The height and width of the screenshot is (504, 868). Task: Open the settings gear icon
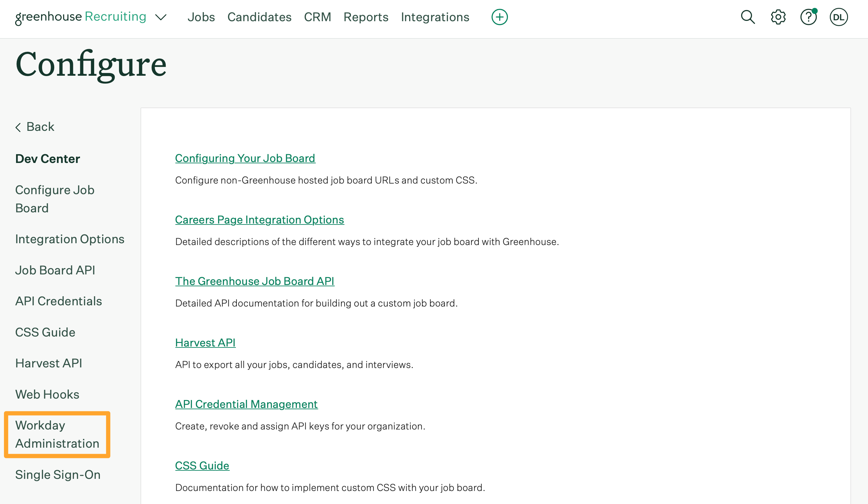[777, 17]
